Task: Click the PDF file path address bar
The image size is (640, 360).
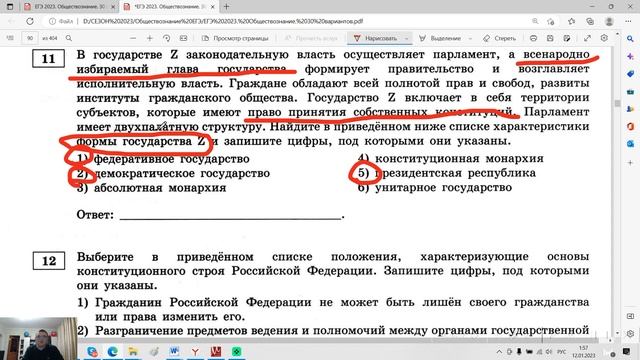Action: [222, 21]
